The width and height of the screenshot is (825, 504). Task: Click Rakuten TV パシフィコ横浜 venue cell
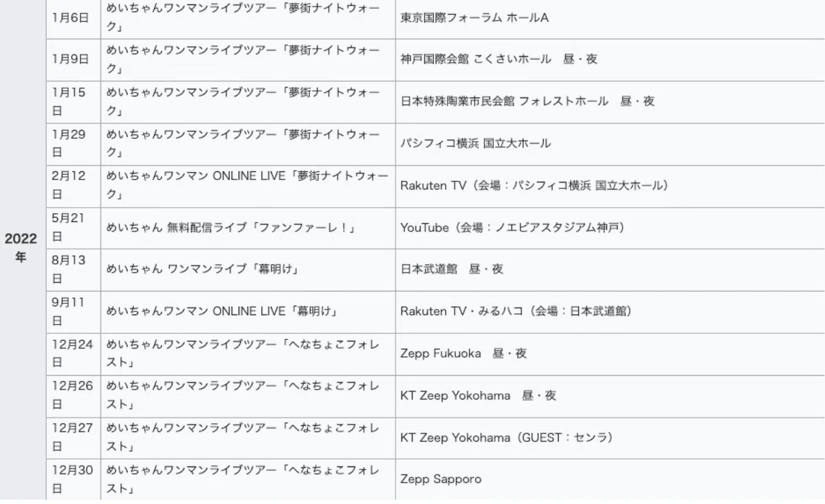(610, 186)
